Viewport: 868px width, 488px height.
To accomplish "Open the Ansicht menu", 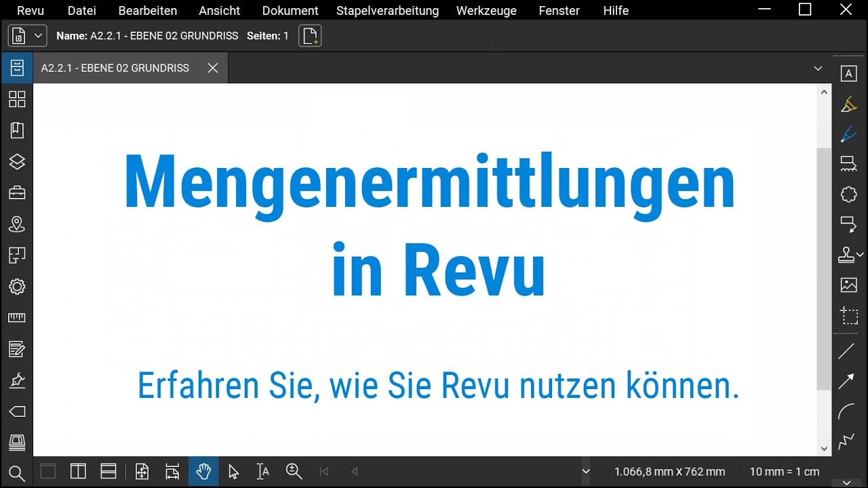I will [x=220, y=11].
